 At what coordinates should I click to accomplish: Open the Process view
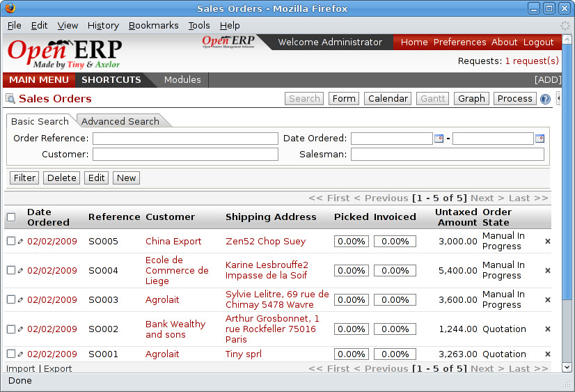(x=515, y=99)
